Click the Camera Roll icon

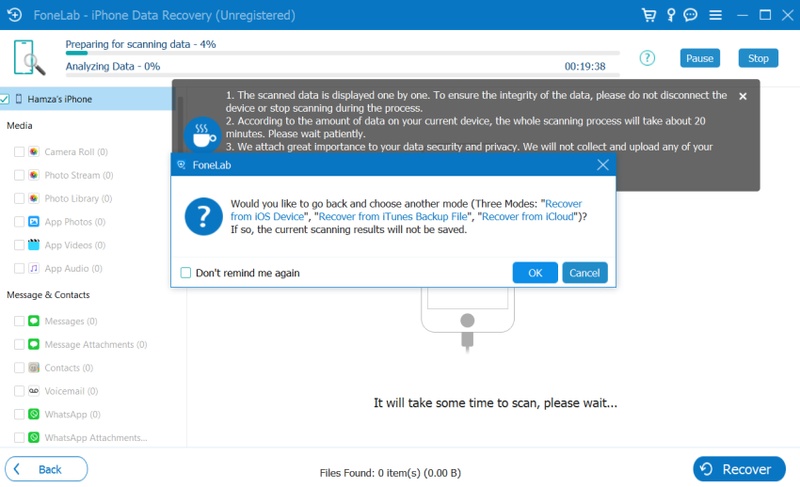[34, 151]
